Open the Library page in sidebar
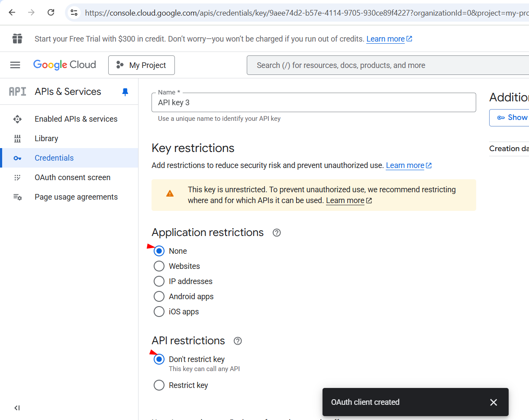Image resolution: width=529 pixels, height=420 pixels. (46, 139)
